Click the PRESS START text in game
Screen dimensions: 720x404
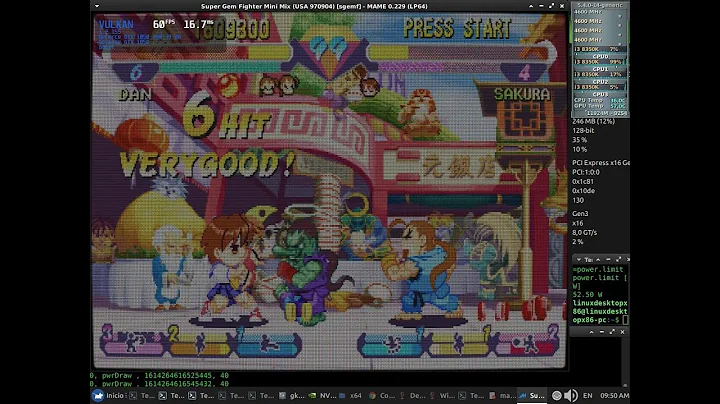[x=457, y=29]
